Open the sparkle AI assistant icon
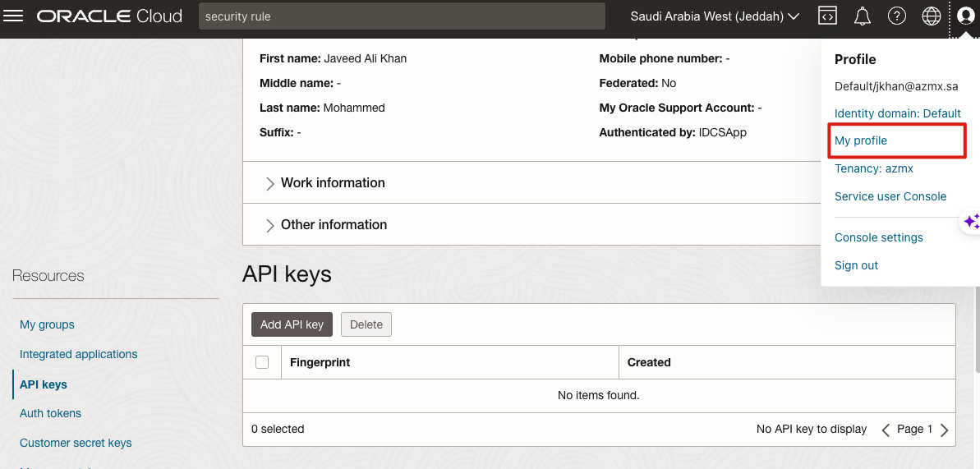Viewport: 980px width, 469px height. 971,221
